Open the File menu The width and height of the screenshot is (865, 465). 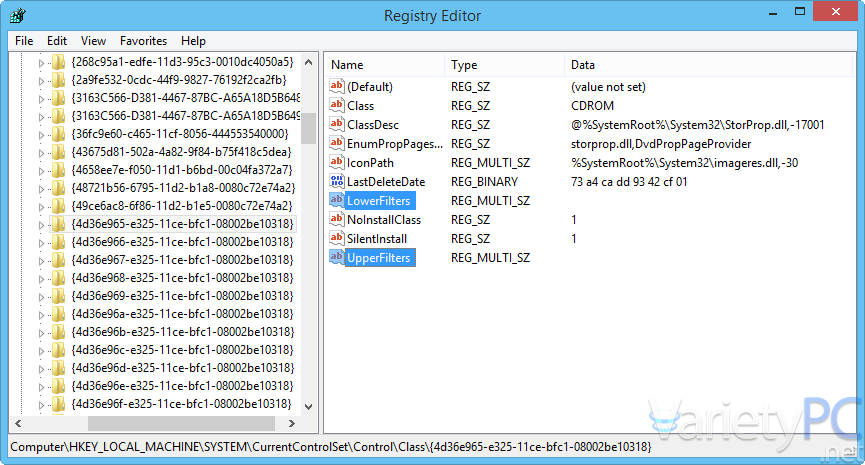[24, 41]
